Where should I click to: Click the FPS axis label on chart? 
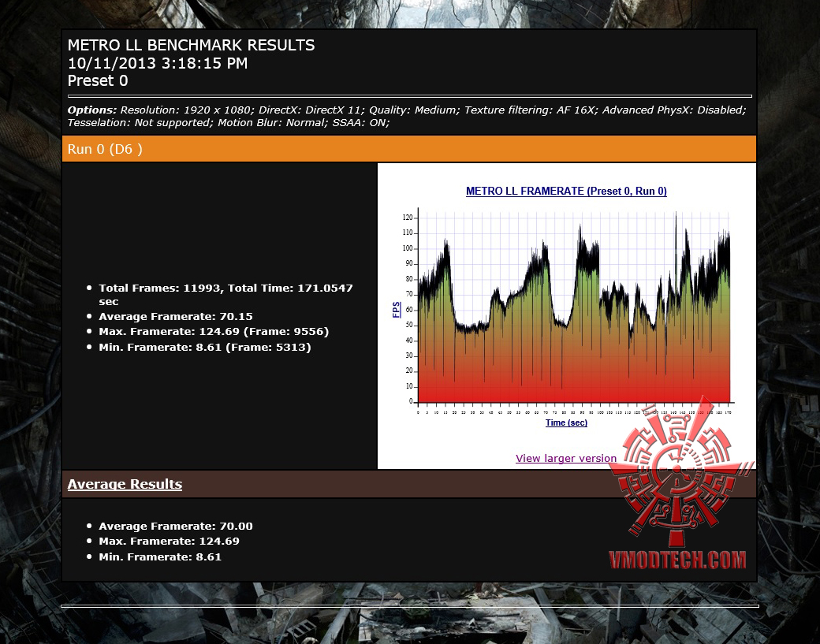[397, 310]
